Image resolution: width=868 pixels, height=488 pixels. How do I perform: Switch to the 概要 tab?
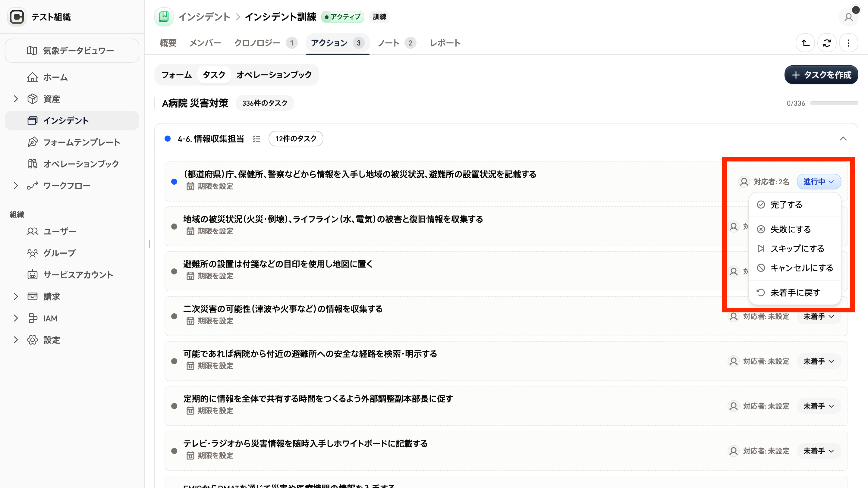coord(168,43)
